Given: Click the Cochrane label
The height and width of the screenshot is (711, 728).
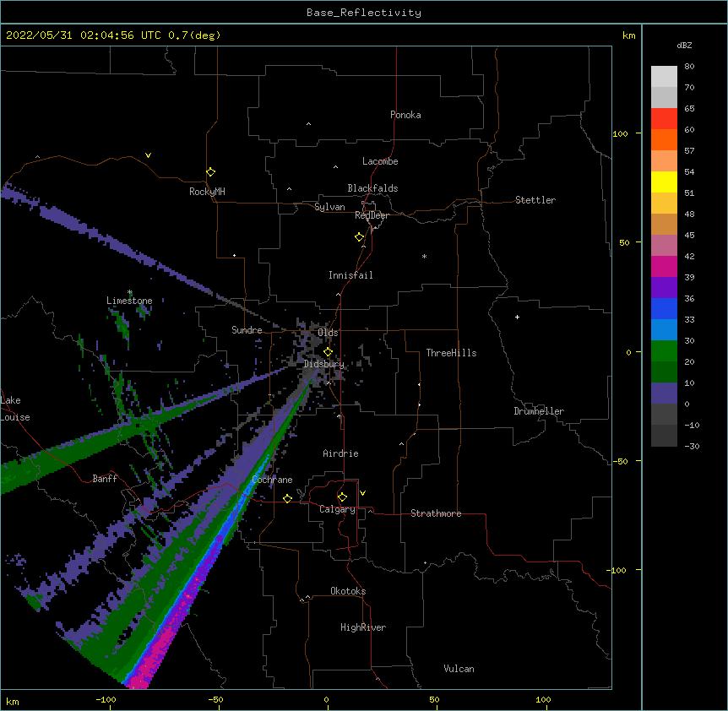Looking at the screenshot, I should tap(272, 480).
